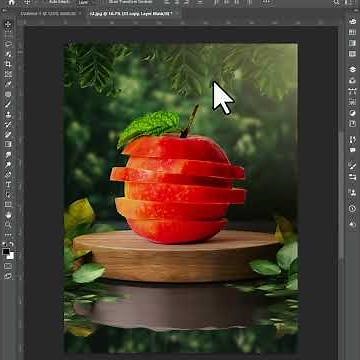Select the Quick Selection tool
The height and width of the screenshot is (360, 360).
click(x=8, y=54)
